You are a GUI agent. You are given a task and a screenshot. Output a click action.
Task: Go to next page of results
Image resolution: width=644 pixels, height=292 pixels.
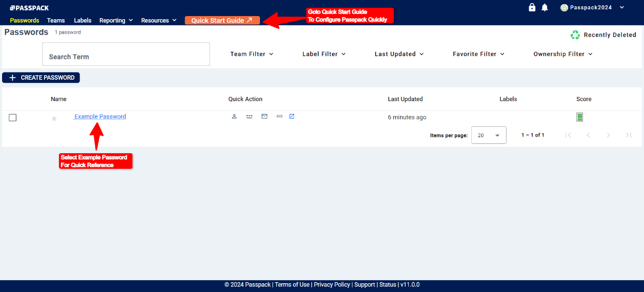(608, 135)
